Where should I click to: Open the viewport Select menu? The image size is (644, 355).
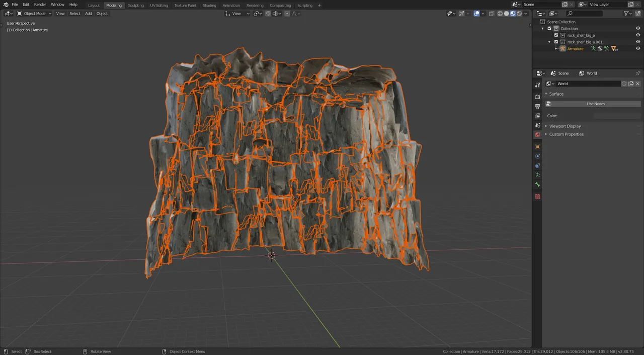click(75, 14)
